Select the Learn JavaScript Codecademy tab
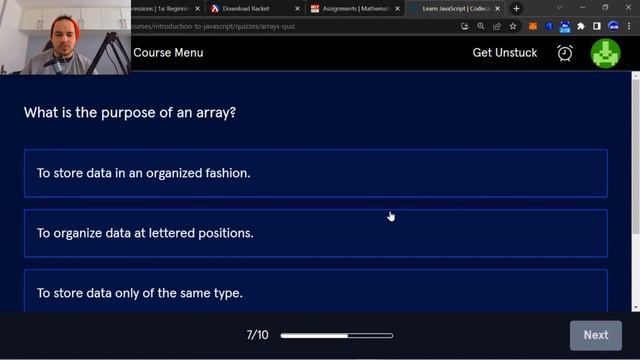 point(456,9)
